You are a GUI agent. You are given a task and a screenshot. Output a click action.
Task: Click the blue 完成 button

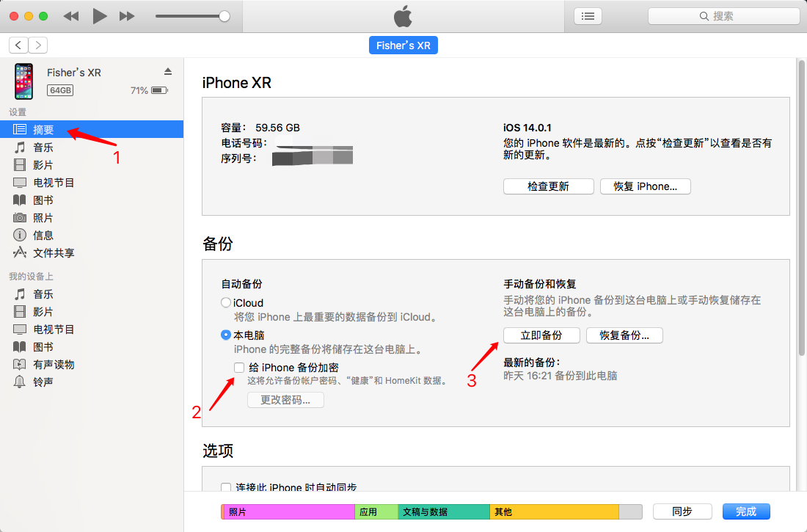pos(746,511)
